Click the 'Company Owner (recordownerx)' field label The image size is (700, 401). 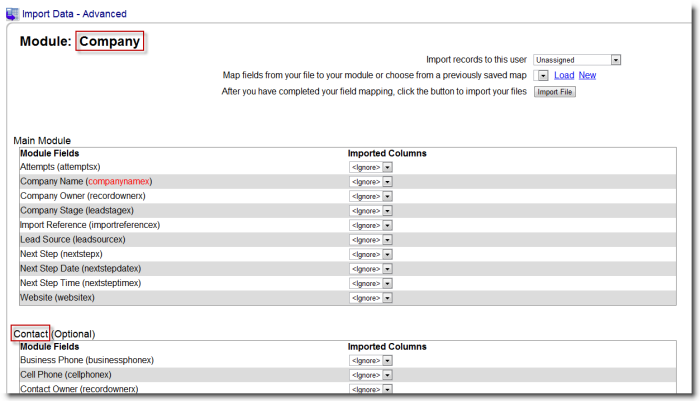(x=83, y=196)
